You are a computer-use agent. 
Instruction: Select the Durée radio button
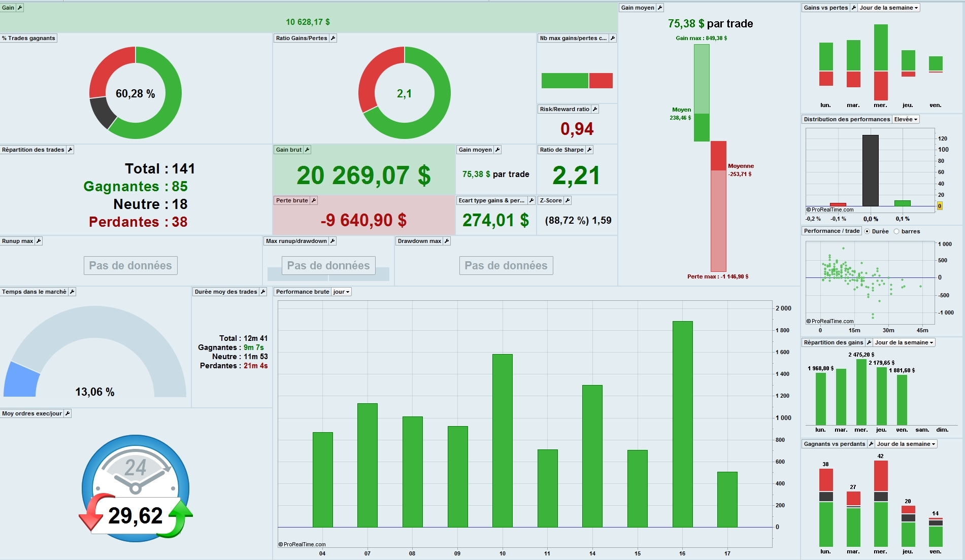pyautogui.click(x=867, y=231)
